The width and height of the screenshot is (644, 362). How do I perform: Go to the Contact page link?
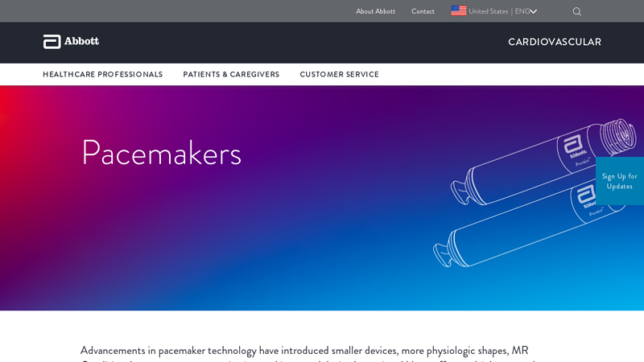423,11
